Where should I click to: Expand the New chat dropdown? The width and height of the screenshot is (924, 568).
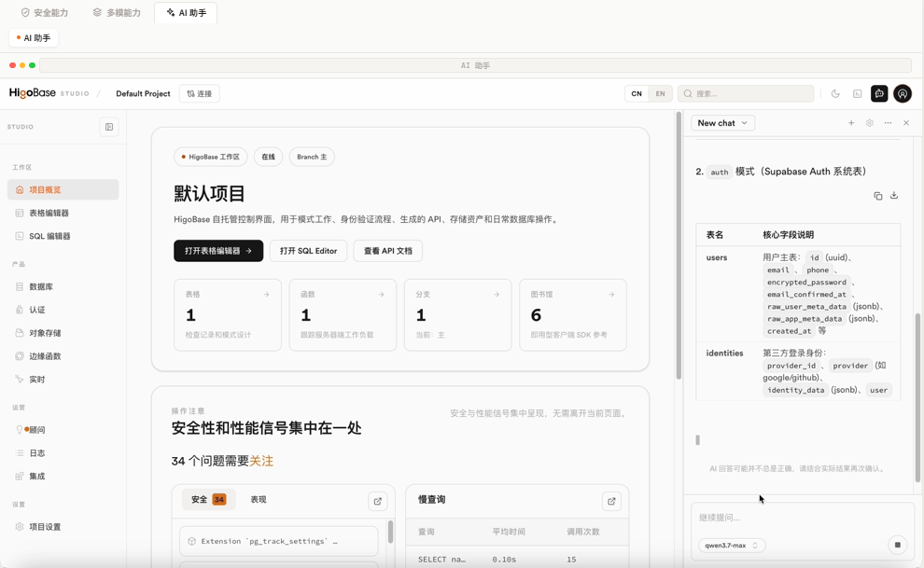click(722, 123)
